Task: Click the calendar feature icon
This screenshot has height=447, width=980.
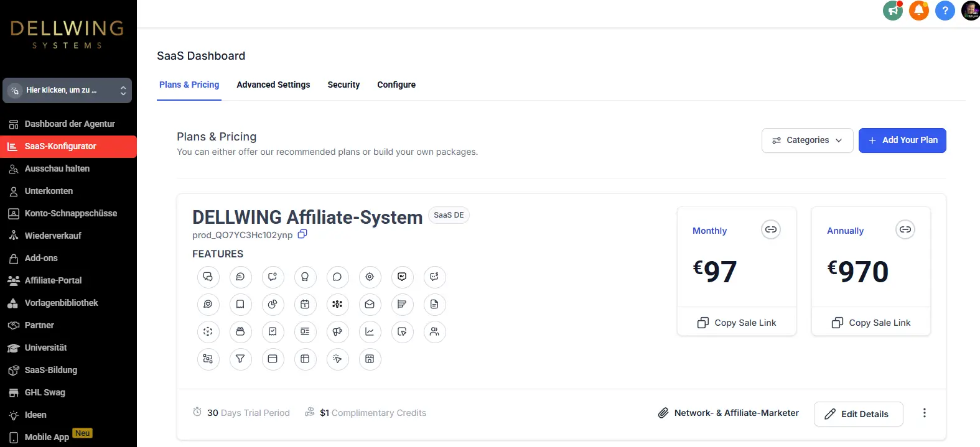Action: coord(305,305)
